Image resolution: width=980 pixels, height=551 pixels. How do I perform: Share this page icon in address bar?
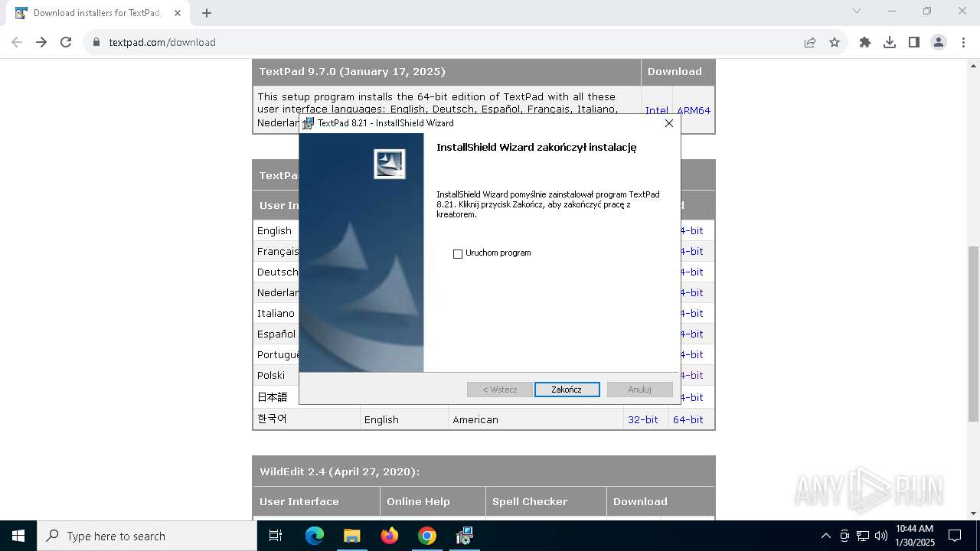point(810,42)
